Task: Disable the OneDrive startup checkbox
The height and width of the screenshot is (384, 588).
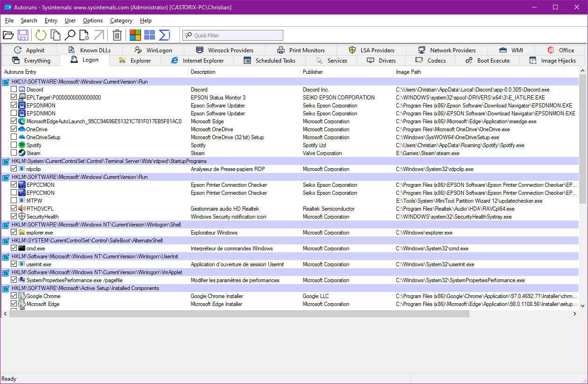Action: [x=14, y=129]
